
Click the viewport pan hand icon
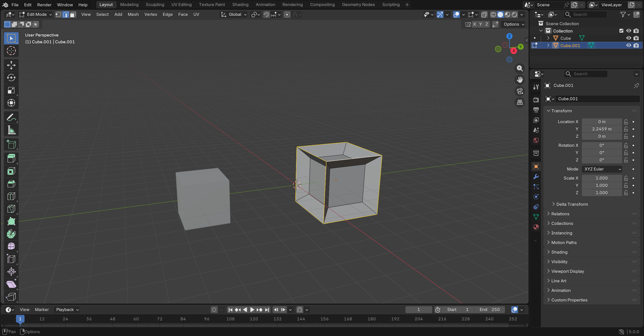coord(520,80)
